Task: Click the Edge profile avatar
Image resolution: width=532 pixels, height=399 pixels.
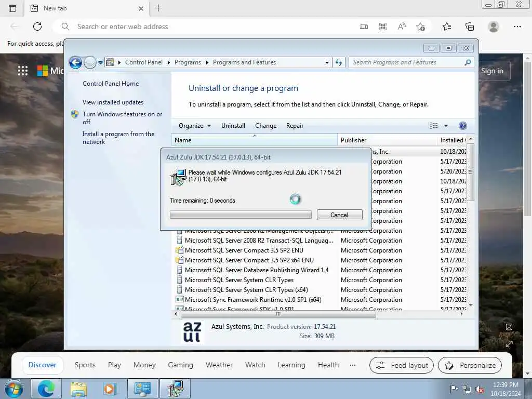Action: tap(494, 26)
